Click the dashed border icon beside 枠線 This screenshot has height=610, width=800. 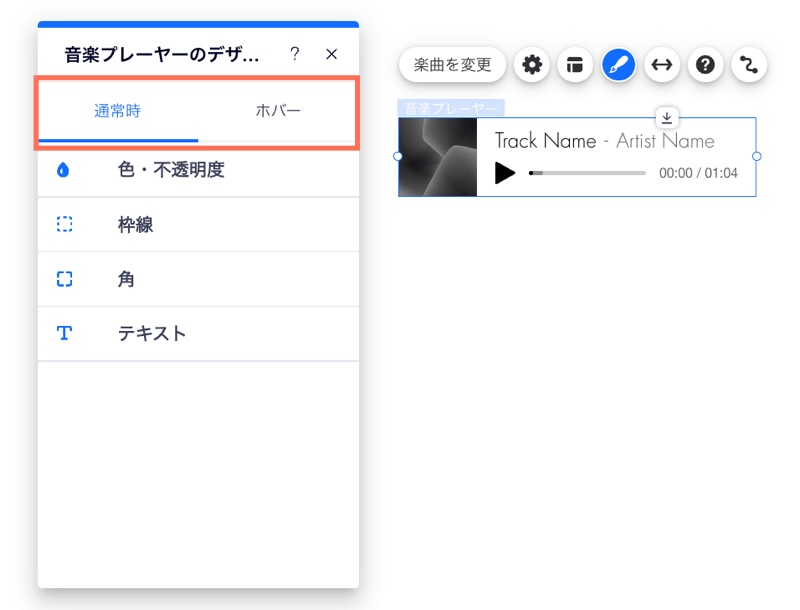65,224
